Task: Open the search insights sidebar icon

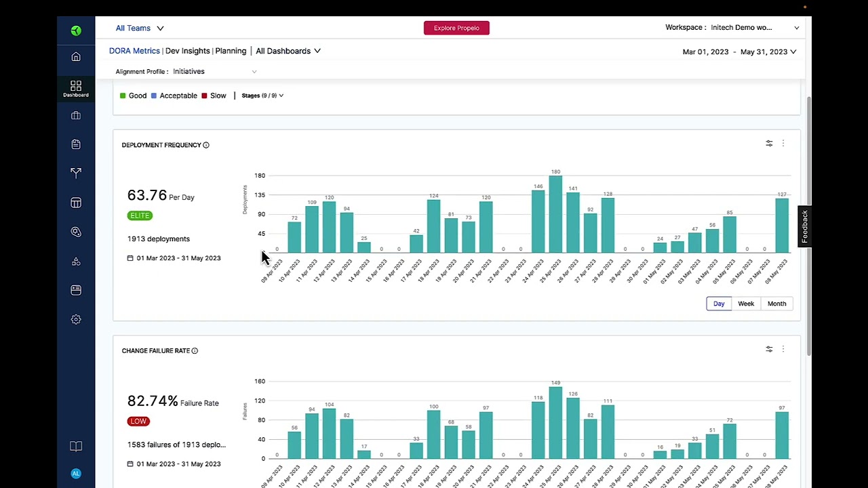Action: point(76,232)
